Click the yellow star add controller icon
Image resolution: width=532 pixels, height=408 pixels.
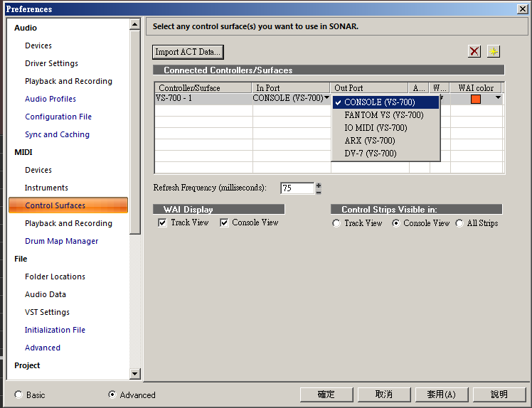[x=494, y=51]
